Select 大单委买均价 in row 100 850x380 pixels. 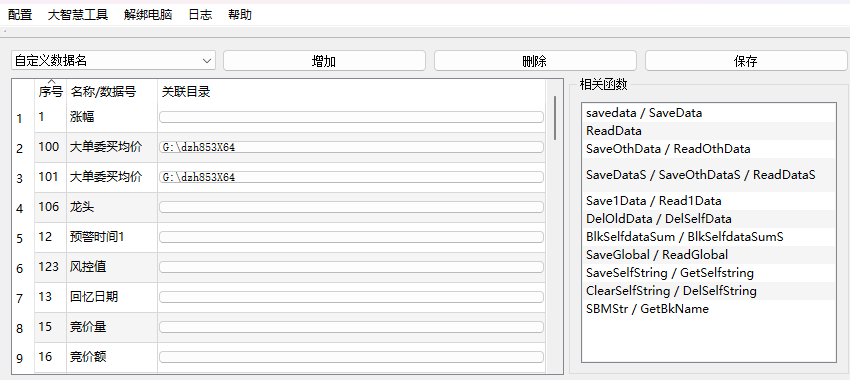112,147
